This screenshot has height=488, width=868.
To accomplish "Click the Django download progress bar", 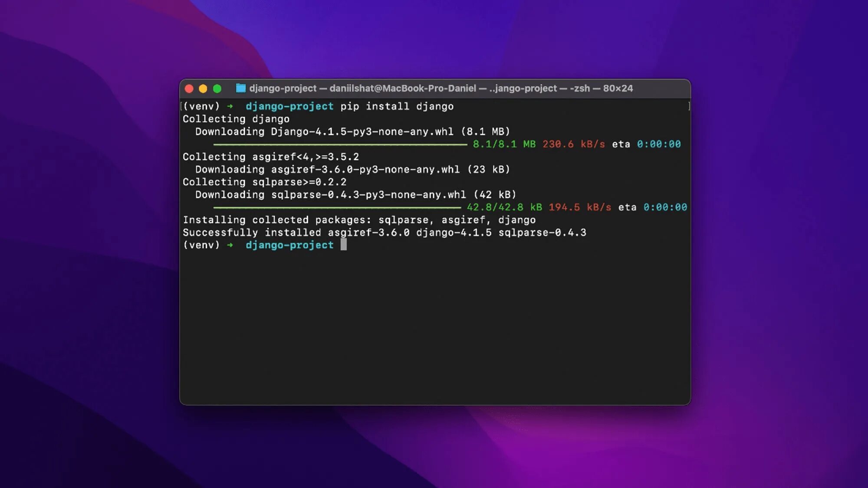I will click(x=340, y=144).
